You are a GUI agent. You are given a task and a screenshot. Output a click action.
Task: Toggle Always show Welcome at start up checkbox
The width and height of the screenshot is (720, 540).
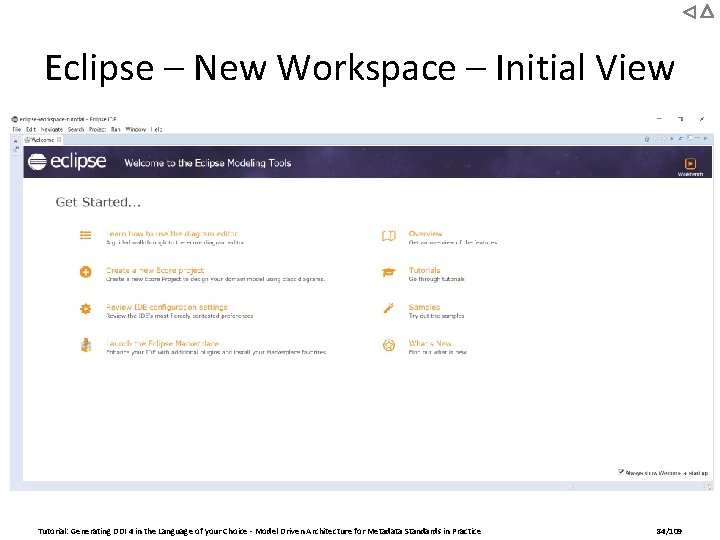[621, 472]
